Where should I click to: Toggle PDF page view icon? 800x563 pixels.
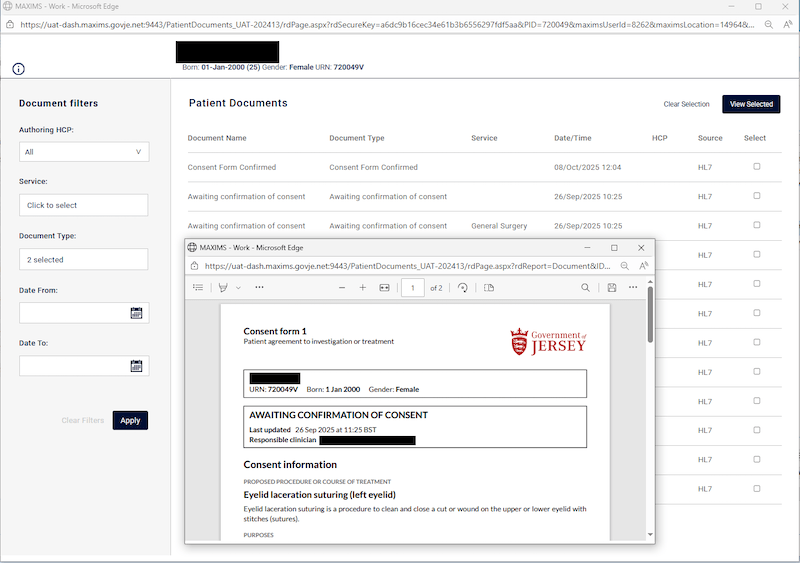pyautogui.click(x=489, y=288)
